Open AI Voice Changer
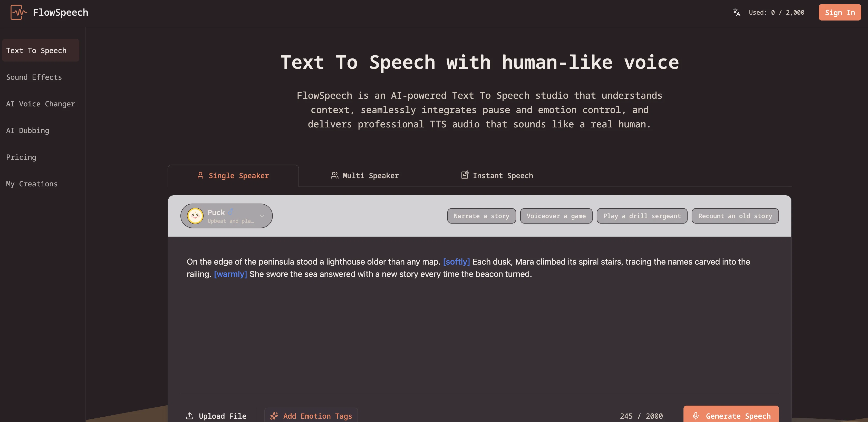 (41, 104)
